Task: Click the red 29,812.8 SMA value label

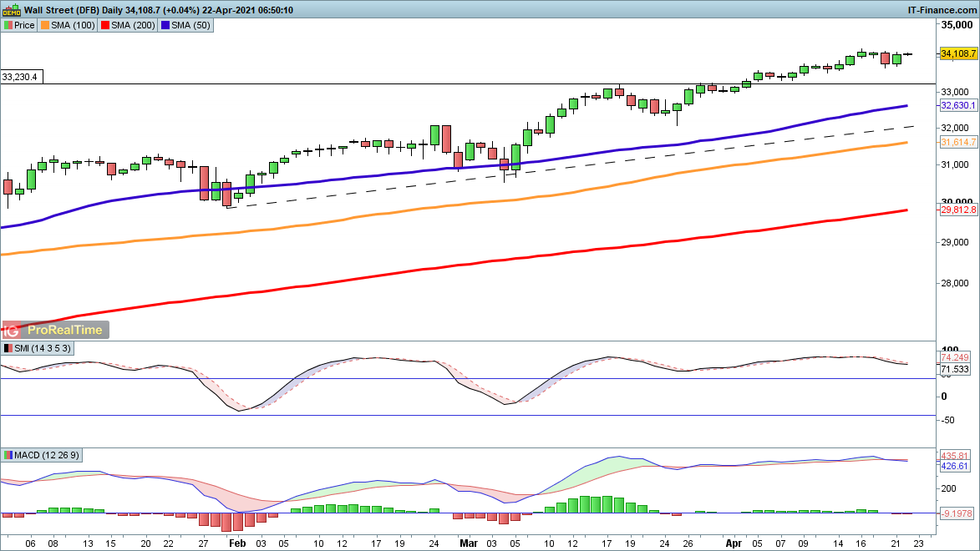Action: 958,210
